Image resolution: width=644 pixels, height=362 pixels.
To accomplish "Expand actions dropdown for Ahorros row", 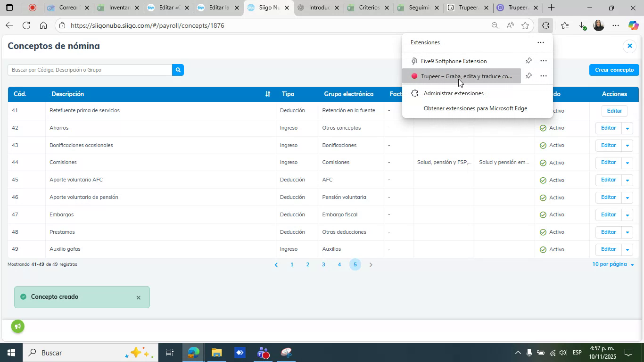I will coord(627,128).
